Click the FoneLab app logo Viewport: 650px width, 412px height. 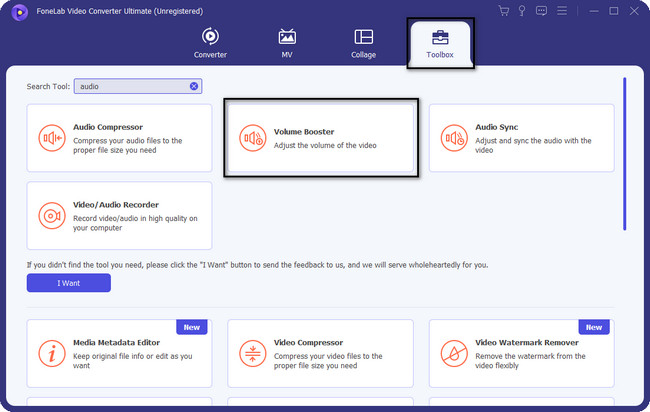pos(19,12)
